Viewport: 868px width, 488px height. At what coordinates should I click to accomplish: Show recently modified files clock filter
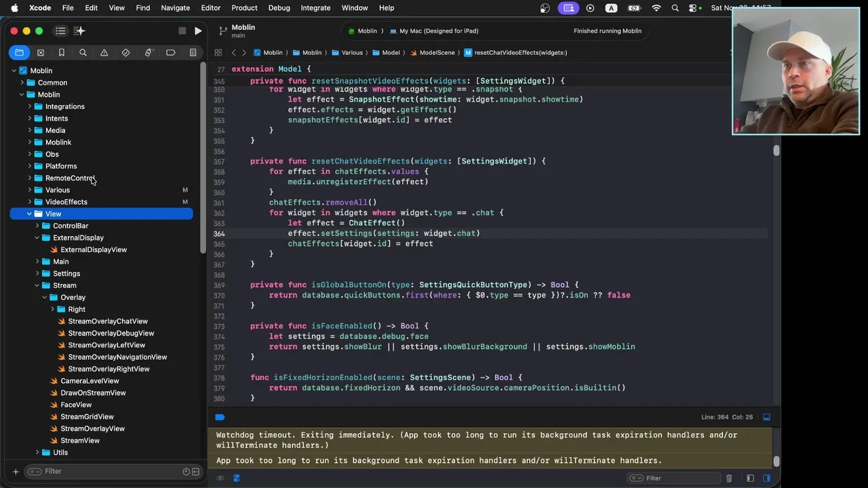coord(186,472)
